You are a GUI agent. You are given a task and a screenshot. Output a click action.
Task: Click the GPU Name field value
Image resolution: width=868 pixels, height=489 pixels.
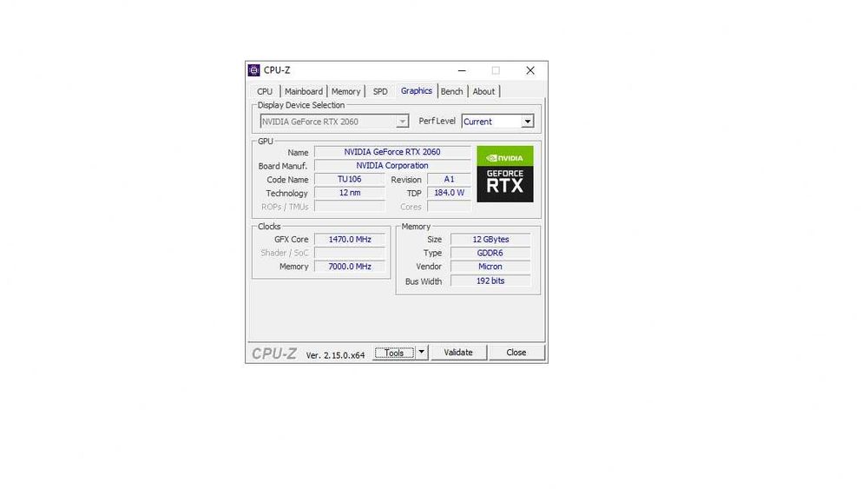tap(392, 152)
